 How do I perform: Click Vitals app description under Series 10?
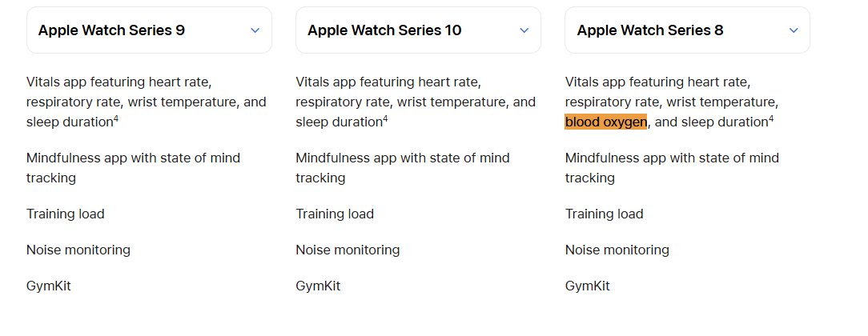click(x=416, y=102)
